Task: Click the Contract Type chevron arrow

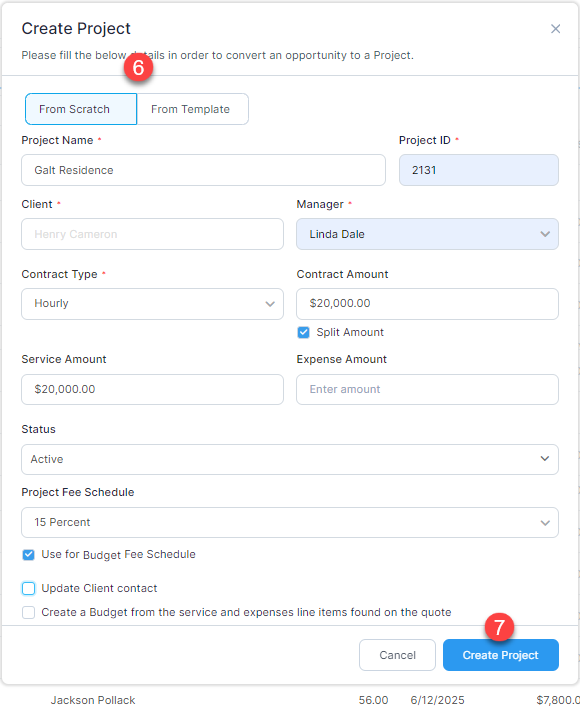Action: (x=270, y=304)
